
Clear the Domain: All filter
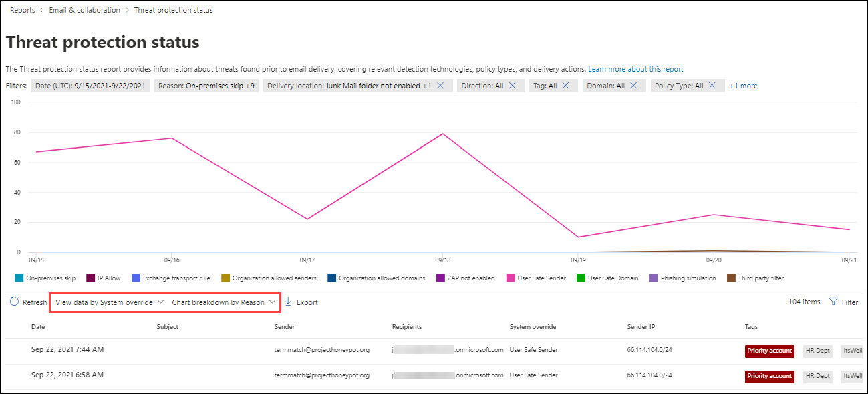click(633, 86)
